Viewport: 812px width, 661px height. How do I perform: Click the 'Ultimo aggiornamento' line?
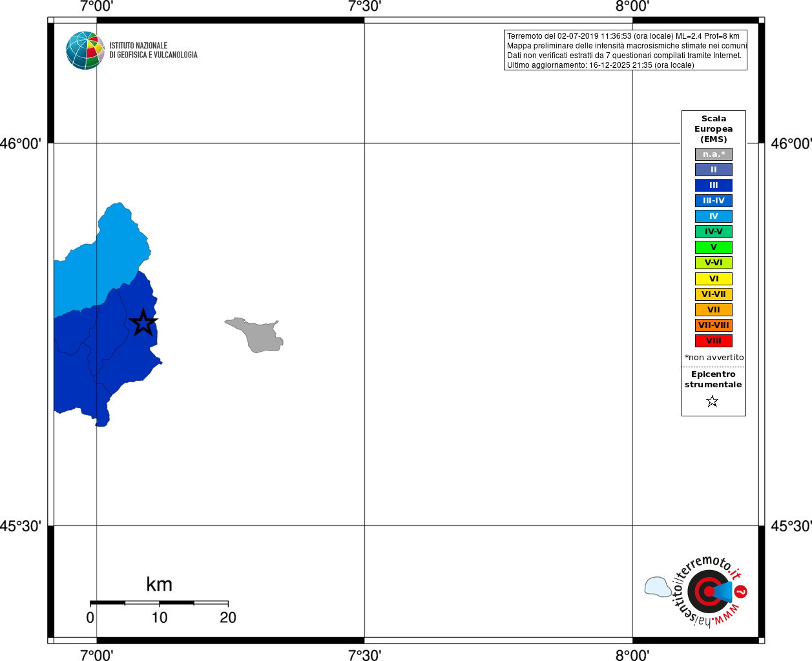(x=601, y=65)
